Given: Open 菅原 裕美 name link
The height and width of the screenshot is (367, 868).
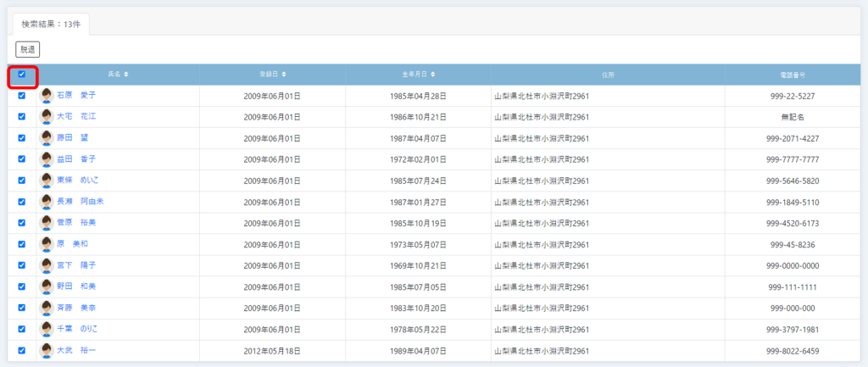Looking at the screenshot, I should tap(76, 223).
